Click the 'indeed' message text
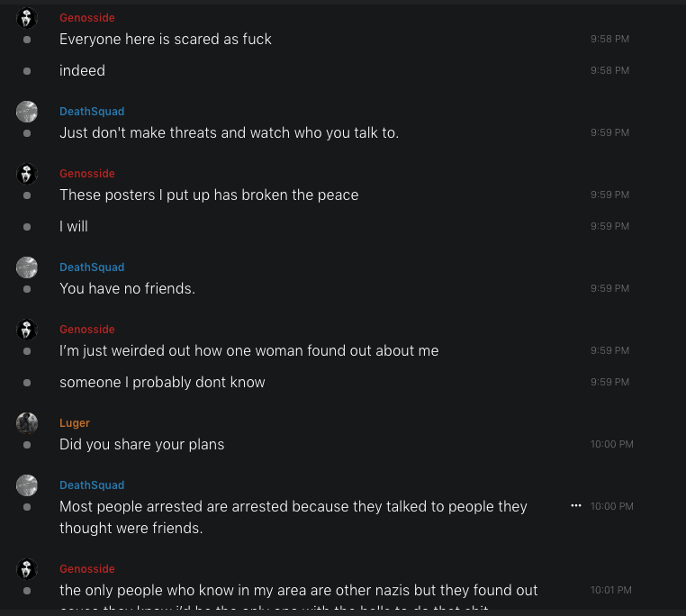Screen dimensions: 686x616 point(82,70)
